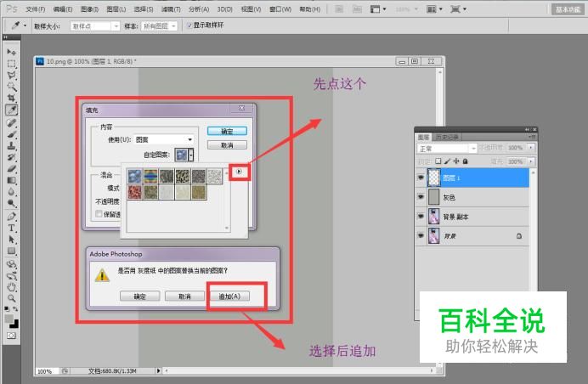Check the 保留透明 option in Fill dialog
The width and height of the screenshot is (588, 384).
pos(99,214)
